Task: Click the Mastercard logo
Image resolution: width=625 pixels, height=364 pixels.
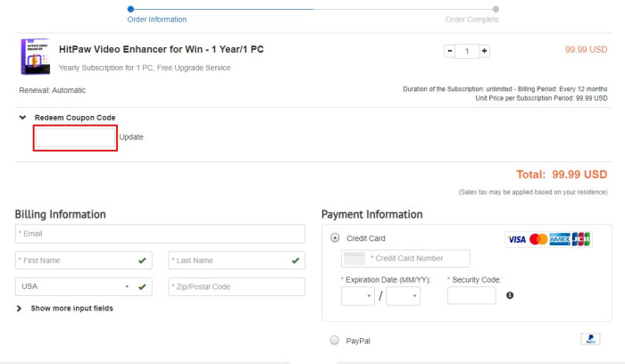Action: pyautogui.click(x=538, y=239)
